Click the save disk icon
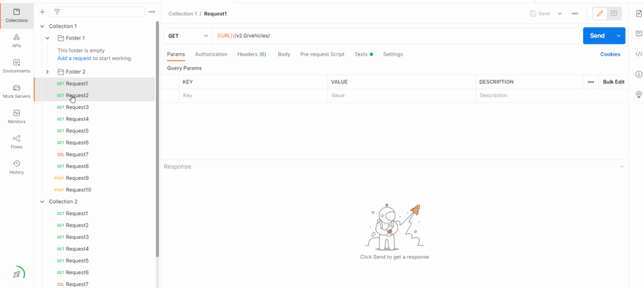644x288 pixels. 533,14
